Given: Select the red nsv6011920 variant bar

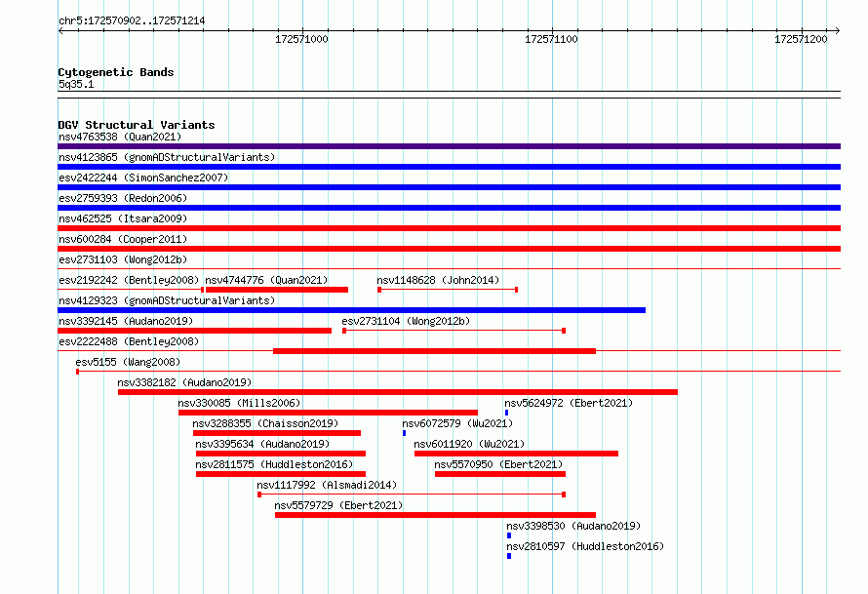Looking at the screenshot, I should pos(516,454).
